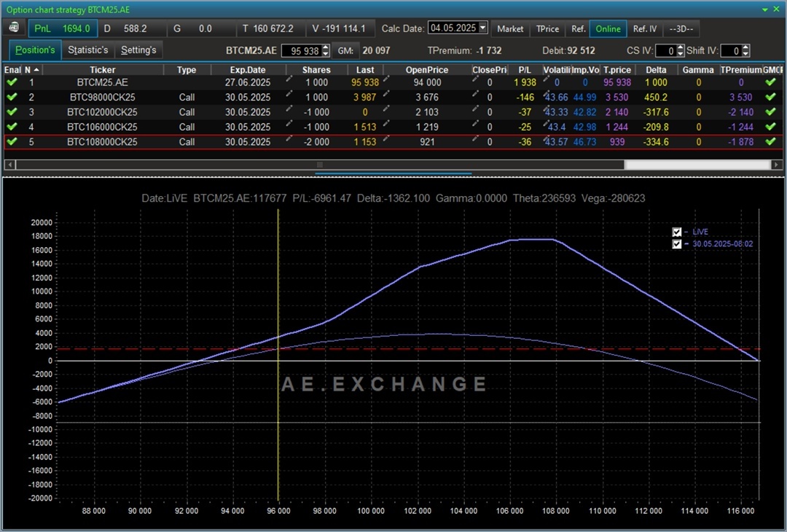Edit OpenPrice pencil for BTC106000CK25 row
Viewport: 787px width, 532px height.
tap(386, 123)
